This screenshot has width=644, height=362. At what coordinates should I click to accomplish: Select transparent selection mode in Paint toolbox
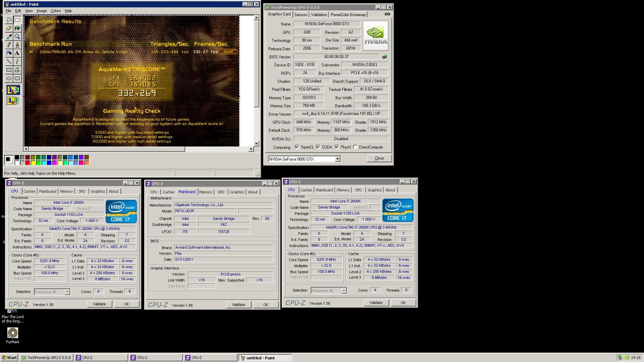[x=13, y=101]
